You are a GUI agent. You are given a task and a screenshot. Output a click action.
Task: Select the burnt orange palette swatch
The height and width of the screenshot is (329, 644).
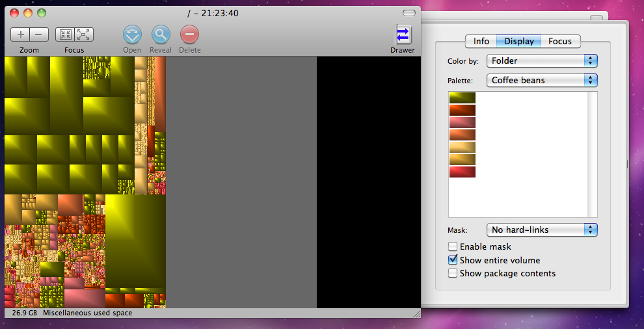[x=462, y=135]
